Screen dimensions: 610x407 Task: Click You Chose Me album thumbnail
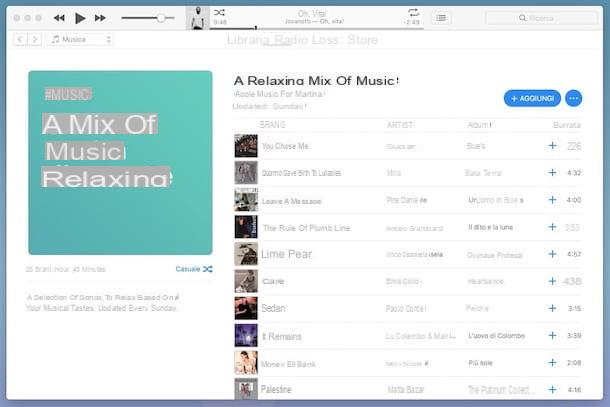(246, 146)
